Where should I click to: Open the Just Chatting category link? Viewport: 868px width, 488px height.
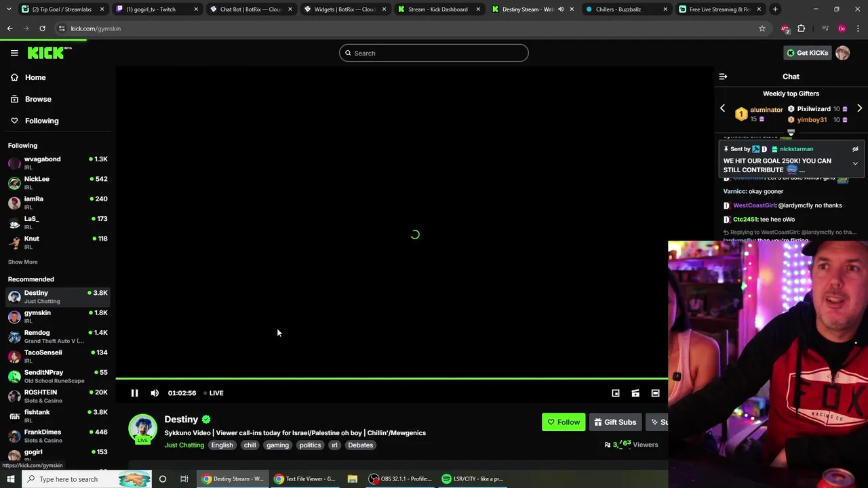184,445
